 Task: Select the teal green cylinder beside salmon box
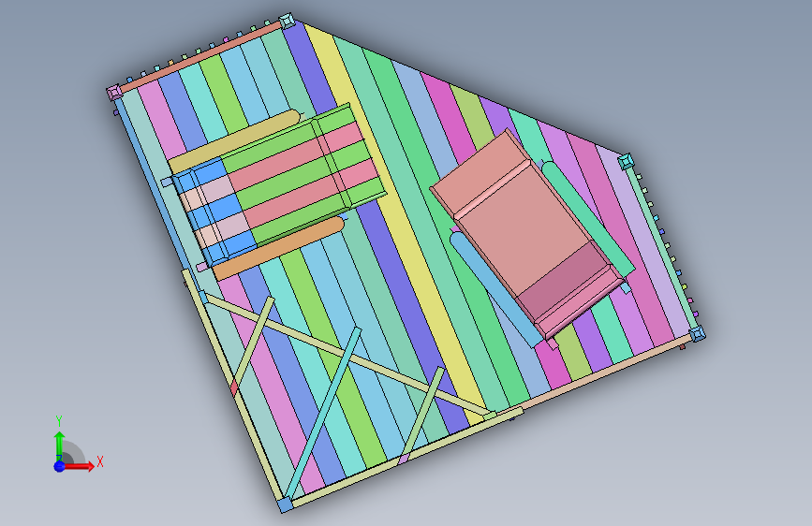[588, 217]
